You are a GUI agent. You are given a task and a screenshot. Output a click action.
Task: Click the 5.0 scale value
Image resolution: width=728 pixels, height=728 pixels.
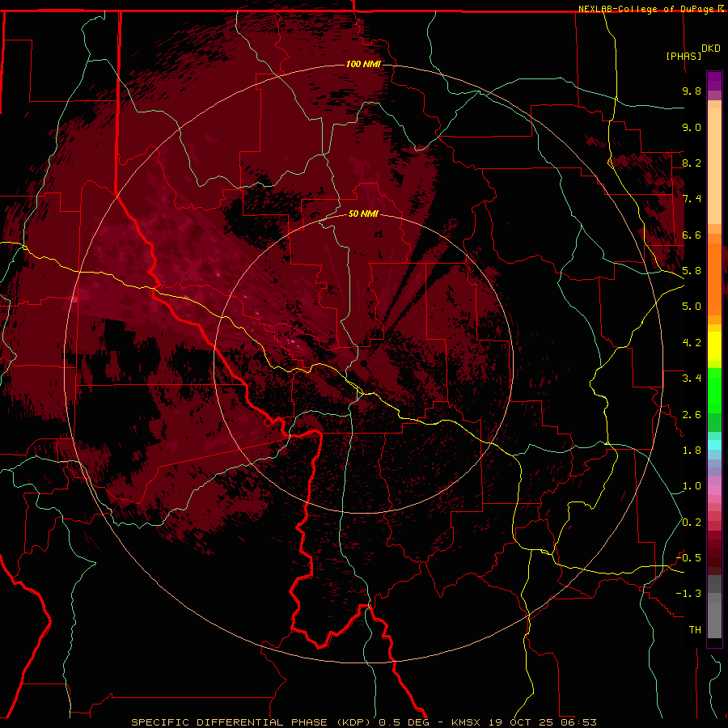692,307
